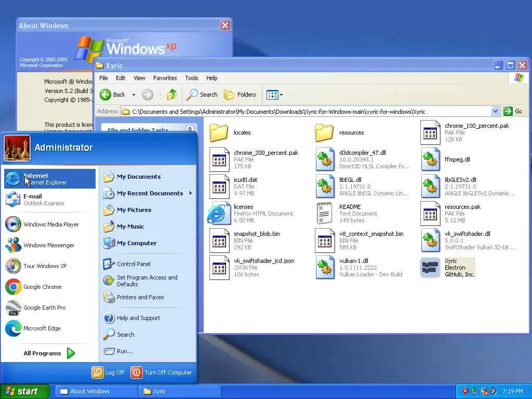532x399 pixels.
Task: Open the Help menu in Explorer
Action: click(212, 78)
